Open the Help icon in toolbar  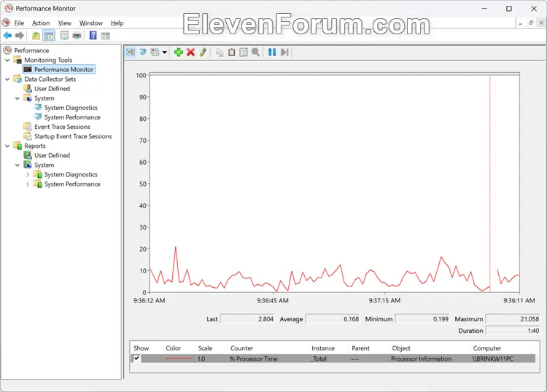[x=93, y=35]
